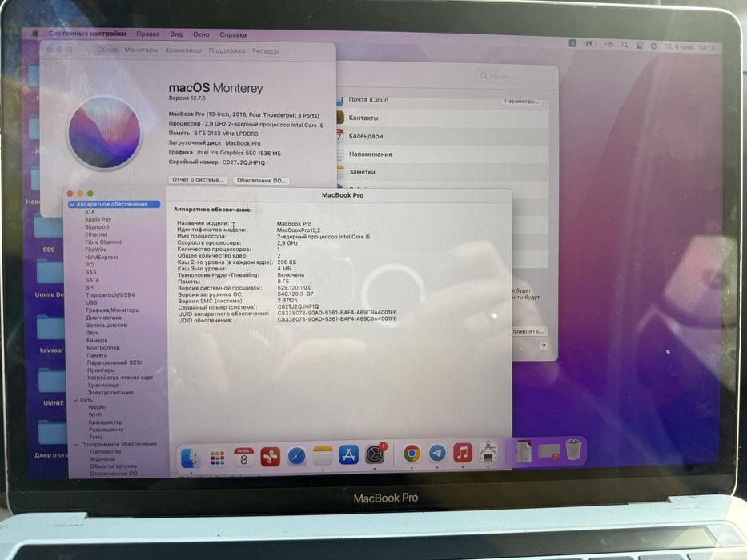The width and height of the screenshot is (747, 560).
Task: Click the Siri icon in the menu bar
Action: (653, 46)
